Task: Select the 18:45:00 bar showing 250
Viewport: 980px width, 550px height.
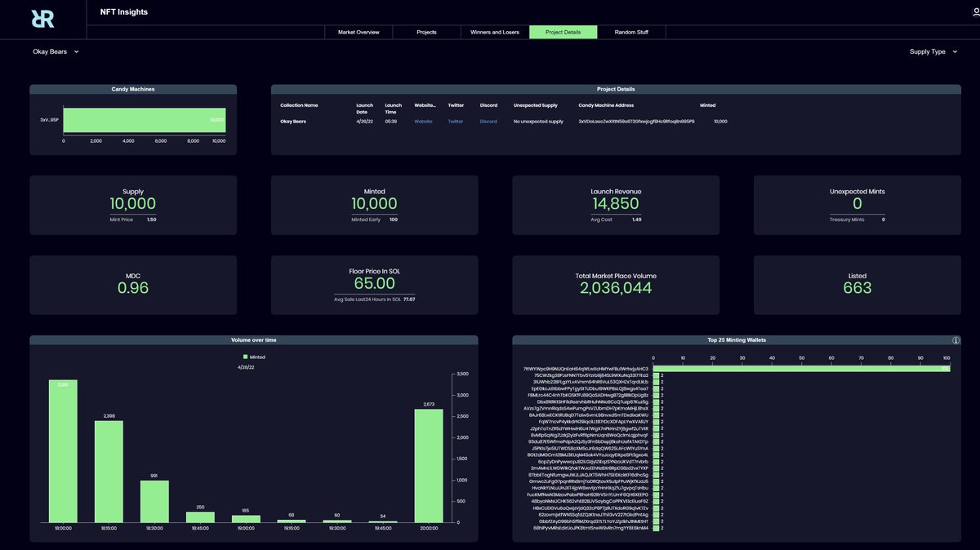Action: tap(200, 517)
